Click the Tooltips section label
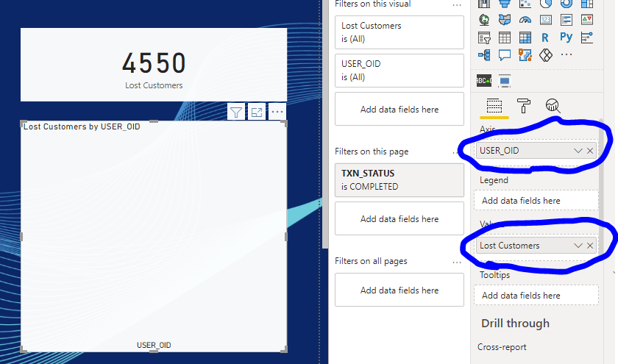The width and height of the screenshot is (618, 364). tap(494, 275)
